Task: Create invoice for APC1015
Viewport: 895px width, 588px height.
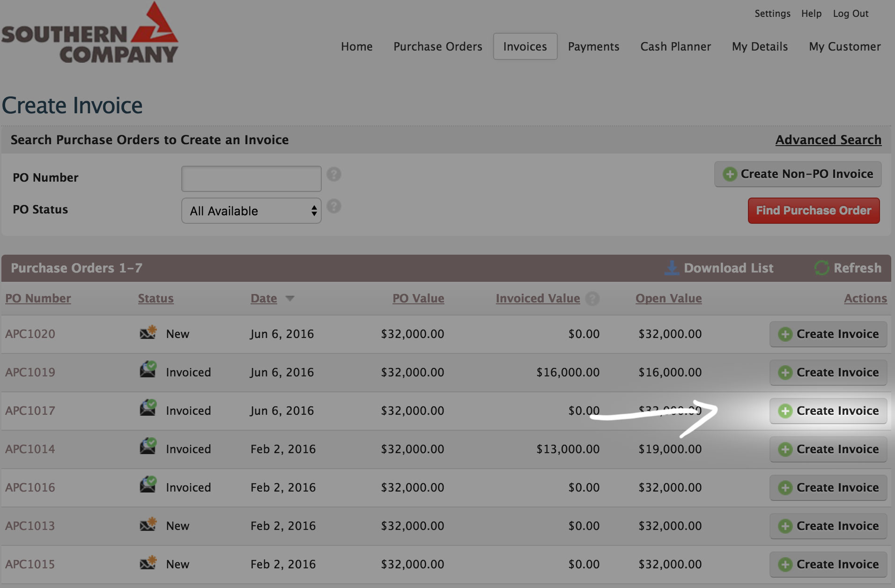Action: click(x=828, y=565)
